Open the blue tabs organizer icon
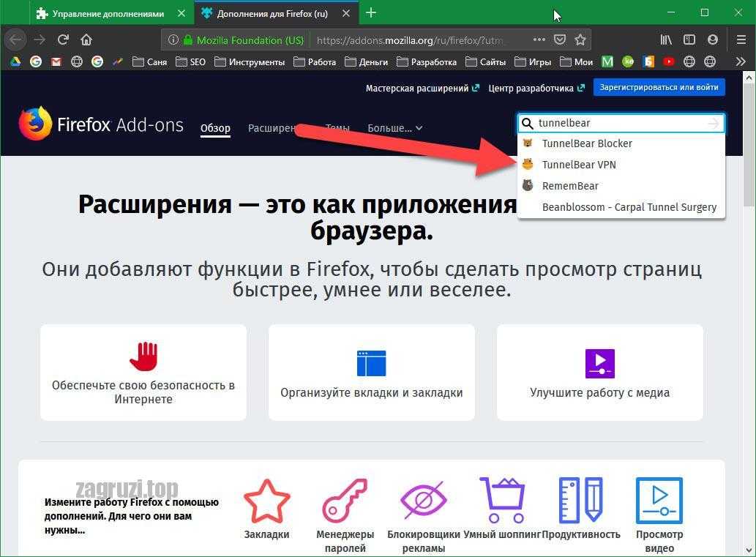This screenshot has width=756, height=557. (372, 363)
